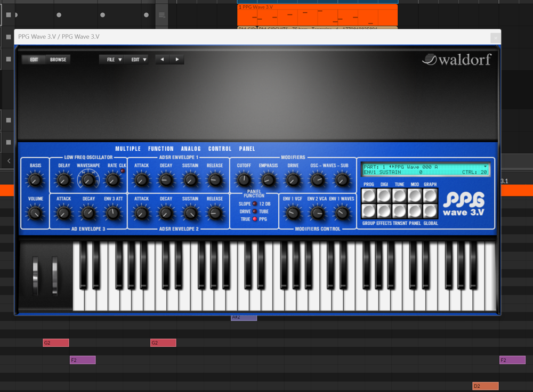Toggle the TRUE PPG LED switch
The height and width of the screenshot is (392, 533).
tap(255, 219)
